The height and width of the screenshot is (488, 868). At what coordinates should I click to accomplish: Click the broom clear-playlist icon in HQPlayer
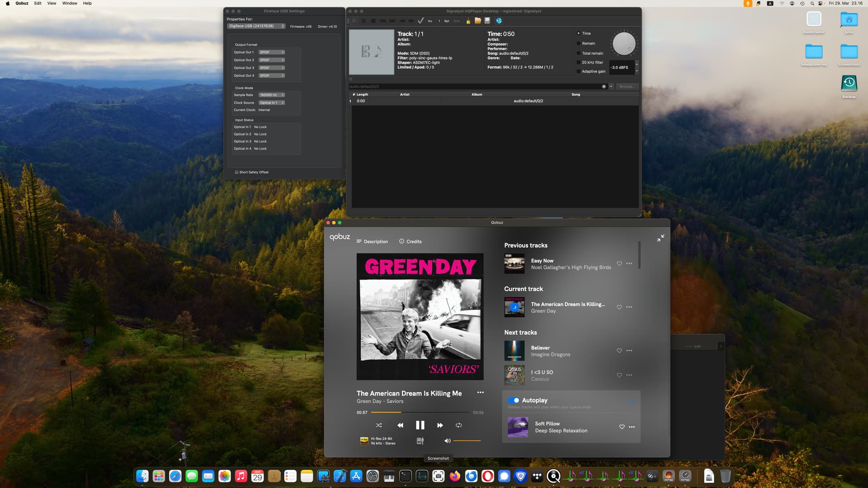[x=468, y=21]
